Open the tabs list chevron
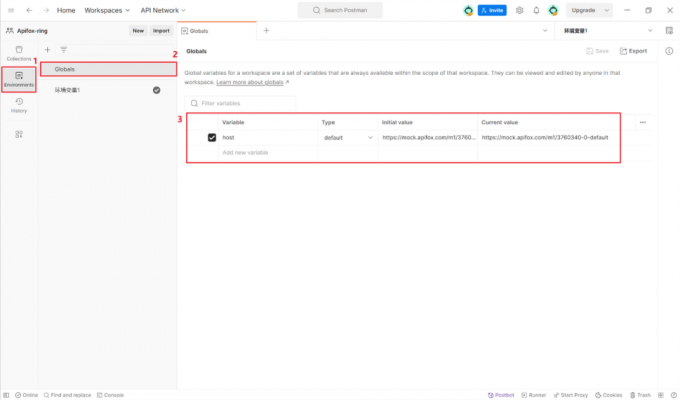 [545, 30]
